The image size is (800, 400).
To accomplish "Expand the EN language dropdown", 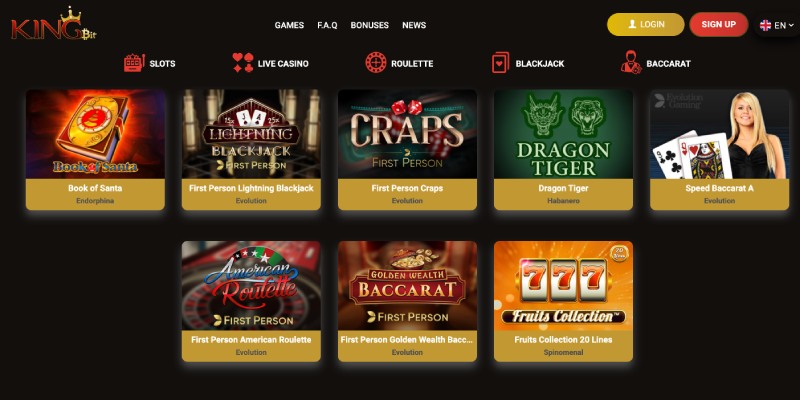I will click(x=777, y=25).
